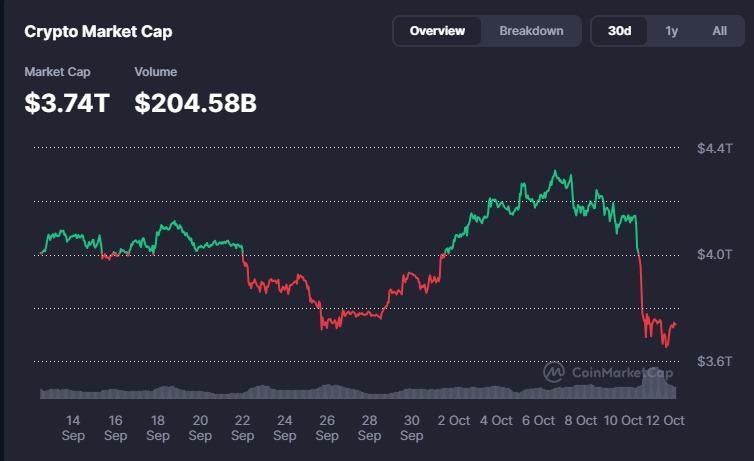The height and width of the screenshot is (461, 754).
Task: Click the $4.0T y-axis label
Action: tap(715, 254)
